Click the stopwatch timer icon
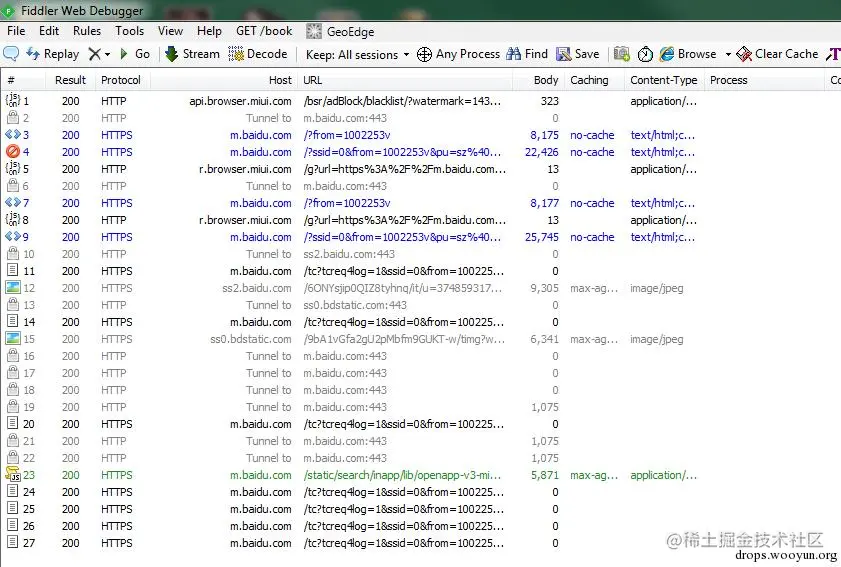 pos(645,54)
